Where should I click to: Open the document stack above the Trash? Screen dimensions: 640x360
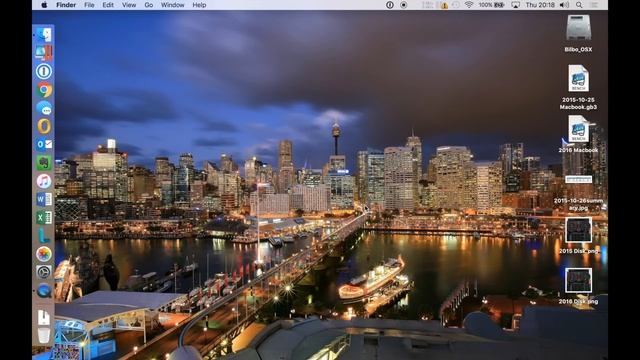click(44, 318)
